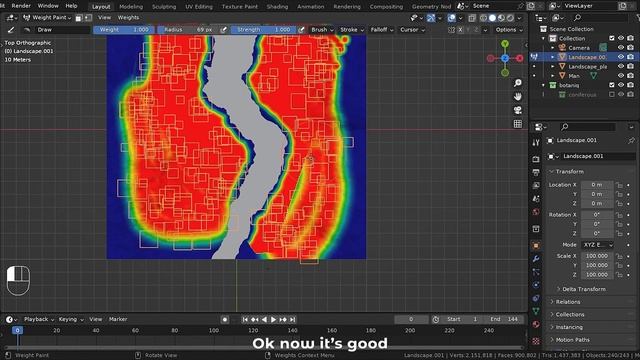
Task: Open the Weight Paint mode dropdown
Action: click(48, 18)
